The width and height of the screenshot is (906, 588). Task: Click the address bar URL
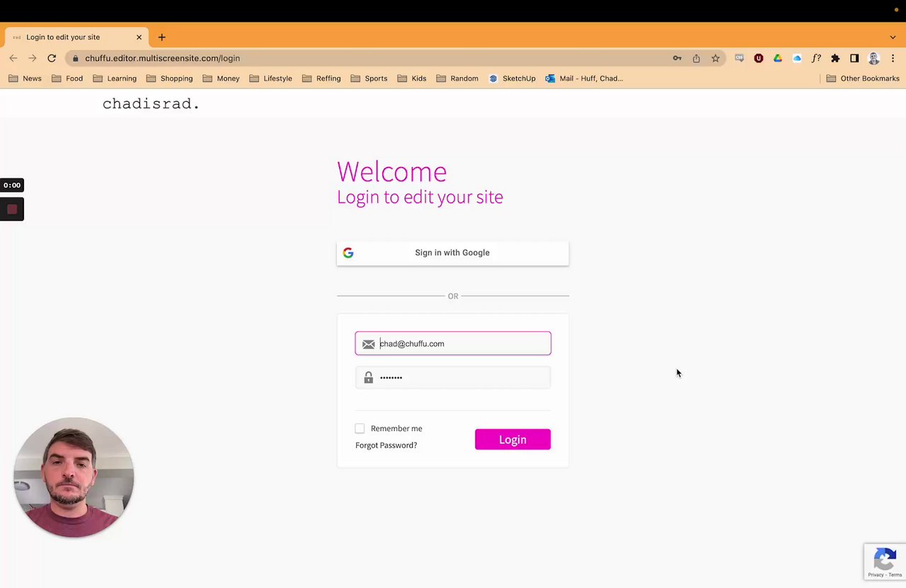coord(162,58)
